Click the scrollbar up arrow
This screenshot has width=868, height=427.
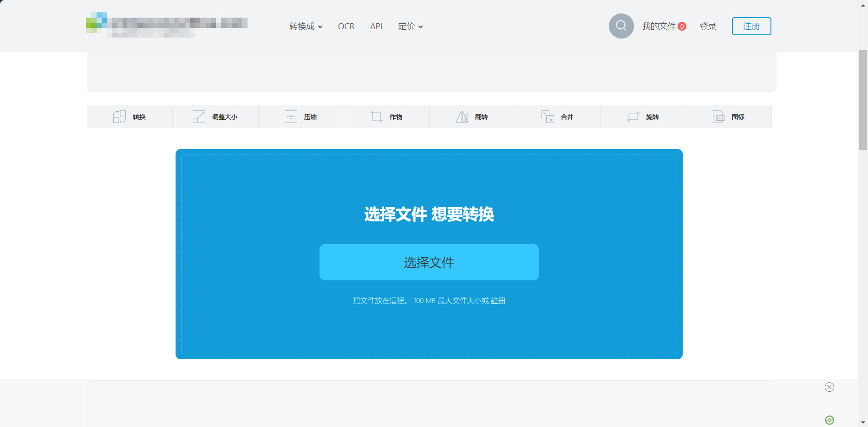point(863,5)
